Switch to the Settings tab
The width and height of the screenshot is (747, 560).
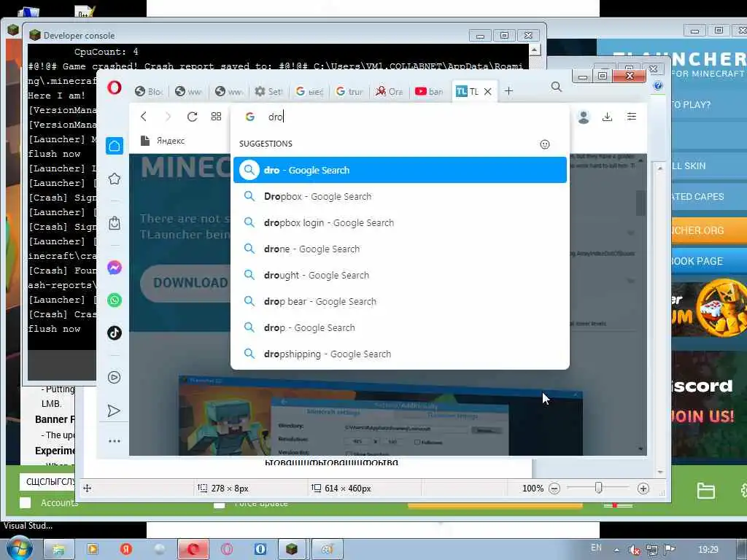tap(268, 91)
